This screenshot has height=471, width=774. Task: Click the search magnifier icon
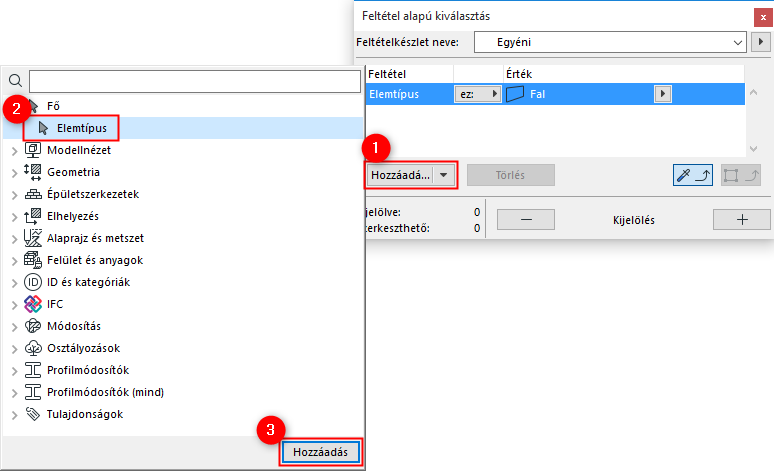pos(15,80)
